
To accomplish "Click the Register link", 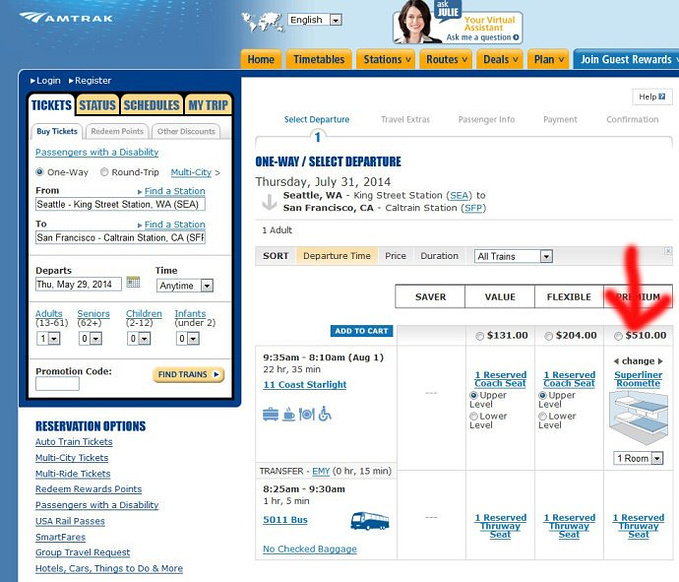I will click(93, 81).
